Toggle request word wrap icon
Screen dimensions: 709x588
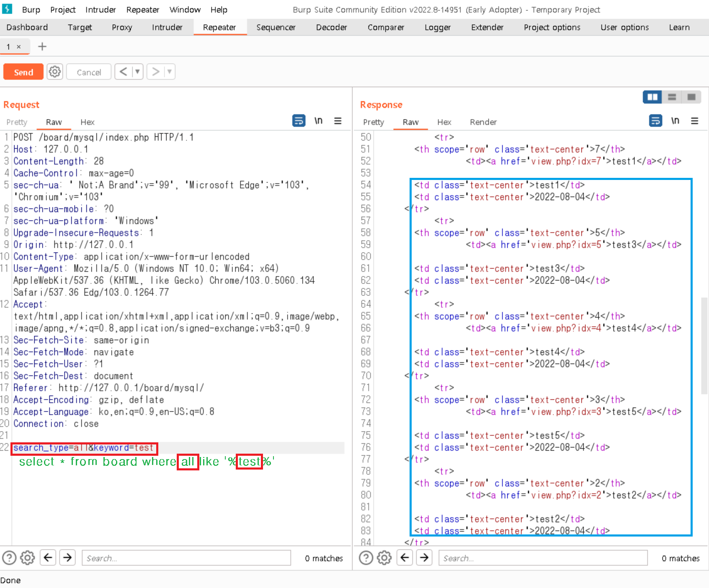click(299, 121)
